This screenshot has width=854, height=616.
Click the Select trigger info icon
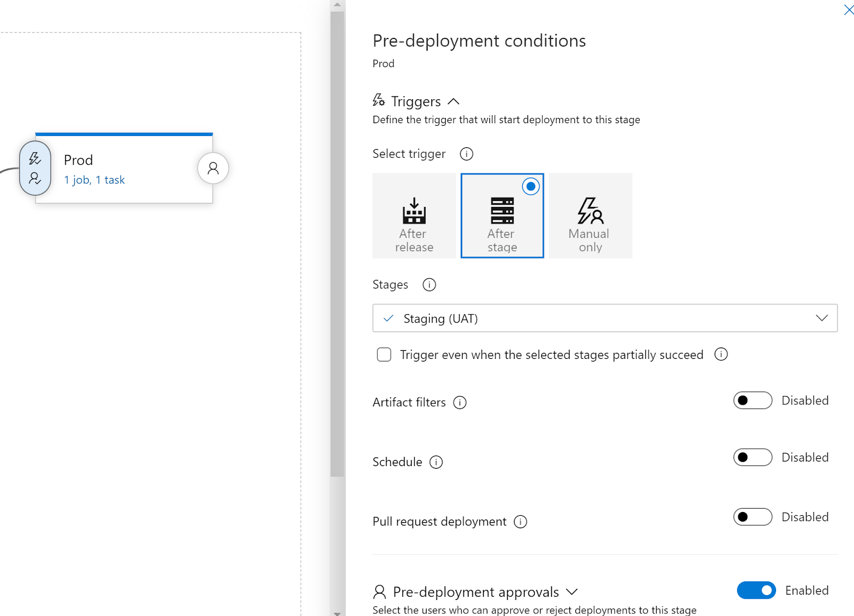tap(466, 154)
